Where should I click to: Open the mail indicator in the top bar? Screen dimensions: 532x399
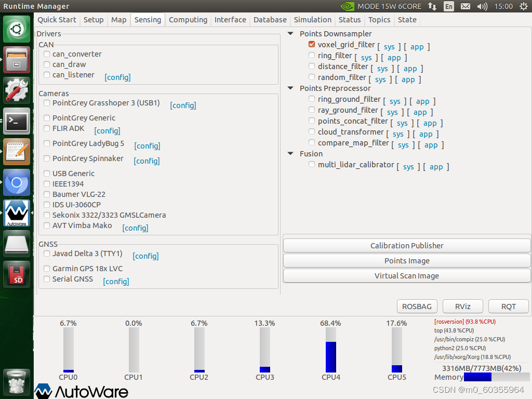coord(465,6)
